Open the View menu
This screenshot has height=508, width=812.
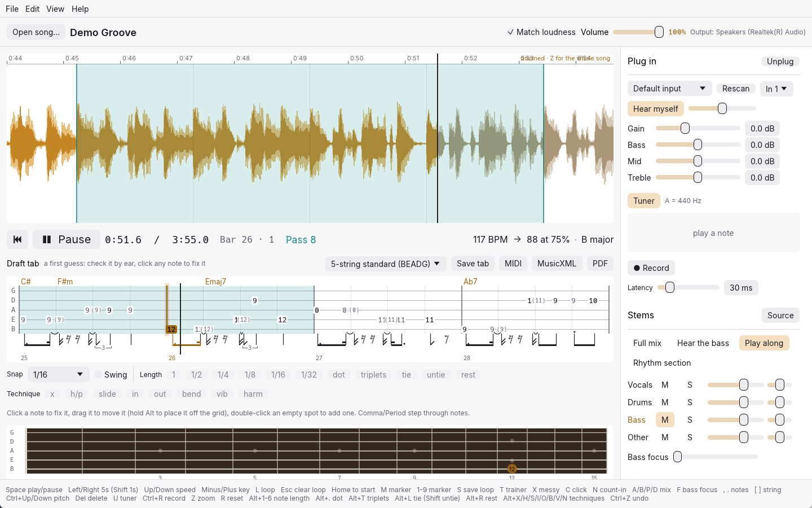(x=55, y=9)
